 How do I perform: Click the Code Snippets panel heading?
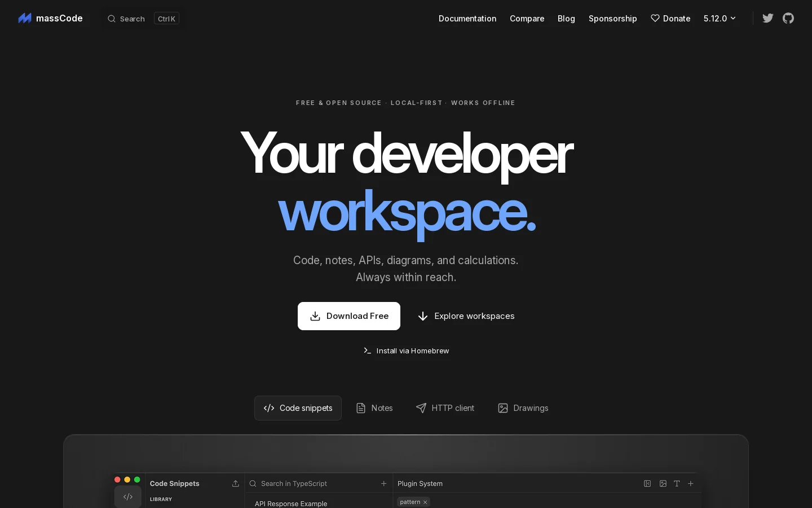(175, 484)
